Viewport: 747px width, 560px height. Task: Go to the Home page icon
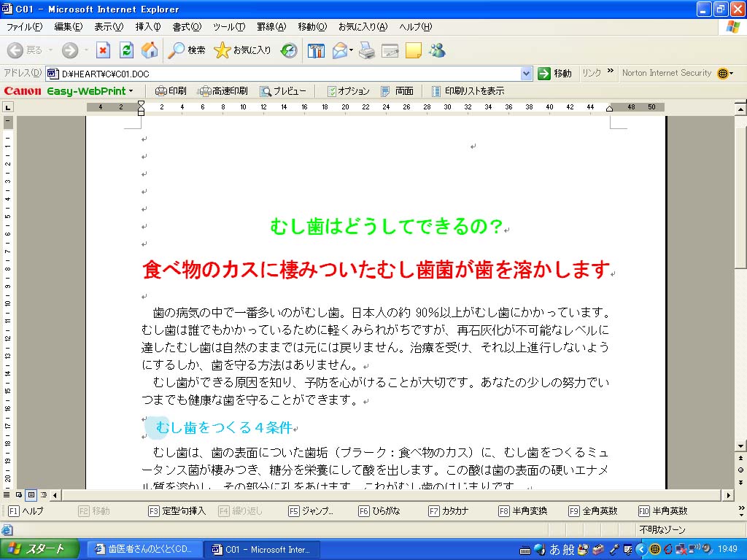pos(150,50)
